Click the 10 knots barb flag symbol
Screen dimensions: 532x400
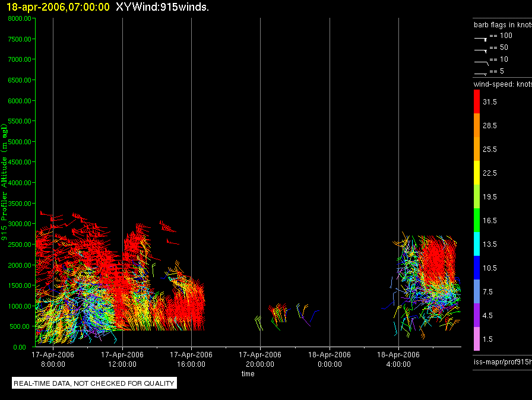click(481, 63)
